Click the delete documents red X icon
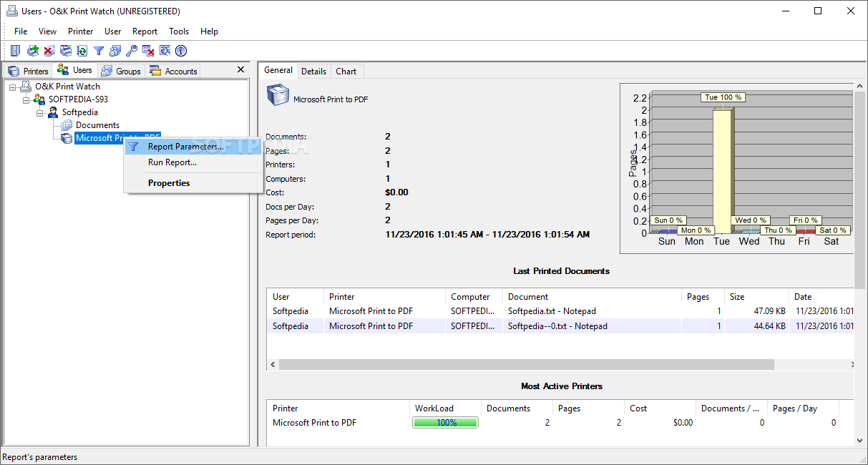Screen dimensions: 868x465 coord(49,51)
